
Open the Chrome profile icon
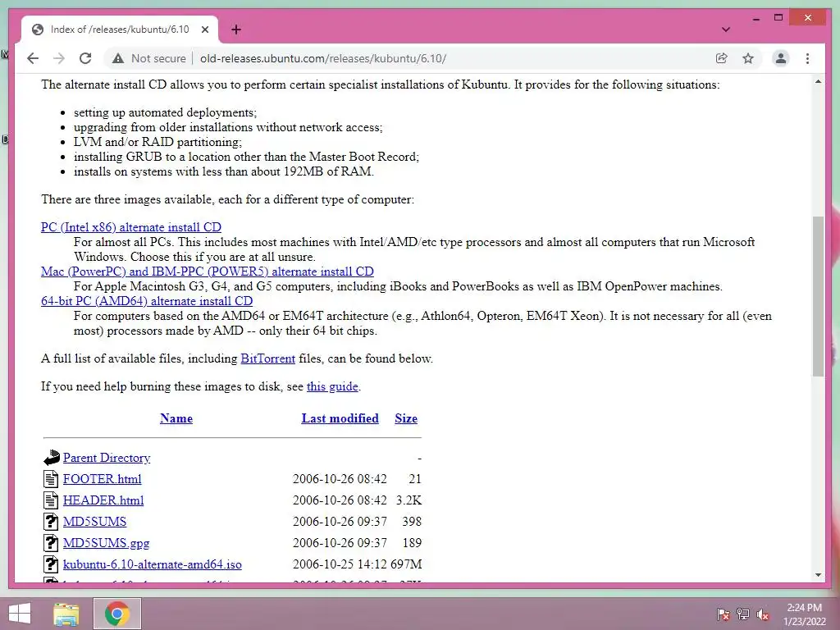pyautogui.click(x=781, y=58)
